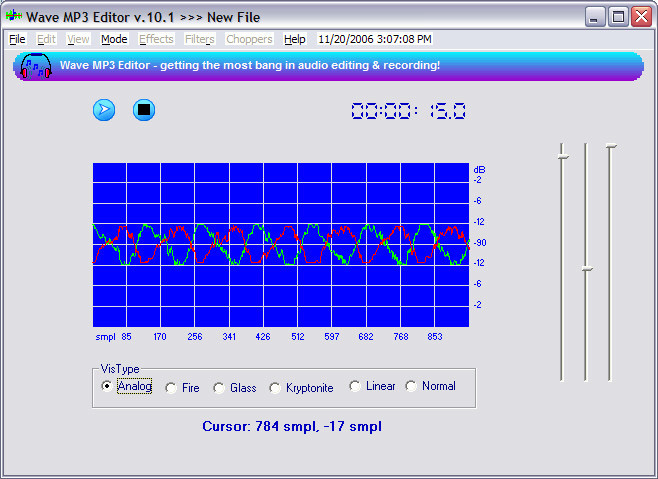Open the Edit menu

46,39
